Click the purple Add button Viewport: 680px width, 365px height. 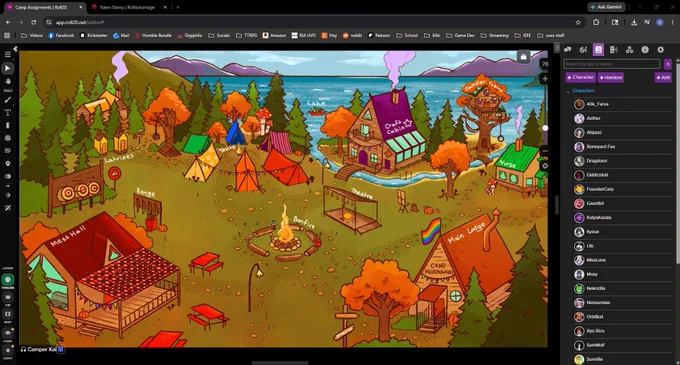tap(663, 78)
